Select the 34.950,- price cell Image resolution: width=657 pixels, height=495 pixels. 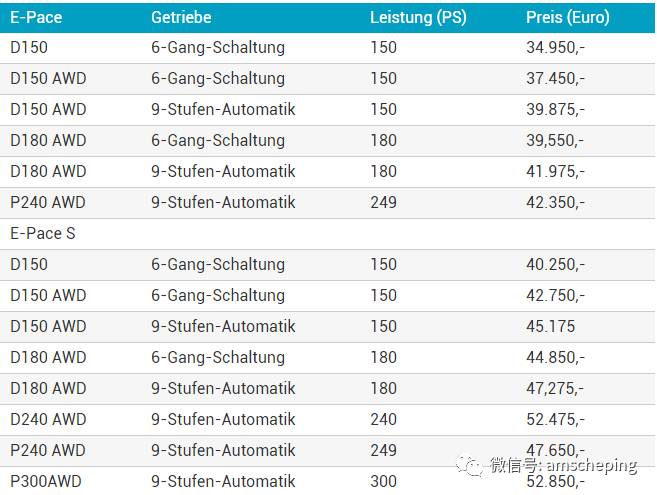[x=555, y=47]
